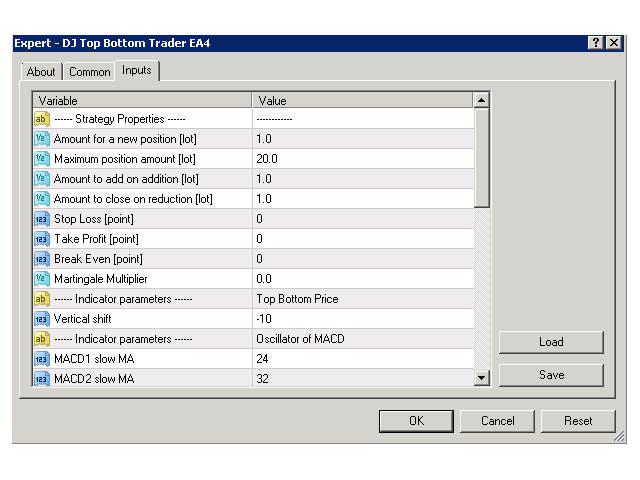The width and height of the screenshot is (640, 480).
Task: Select the Martingale Multiplier value 0.0
Action: [264, 279]
